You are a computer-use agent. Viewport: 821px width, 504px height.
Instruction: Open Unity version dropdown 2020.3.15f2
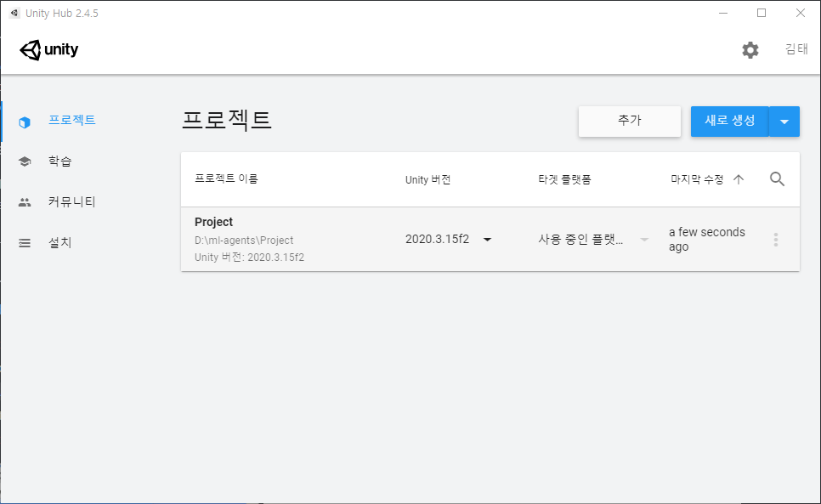click(449, 239)
